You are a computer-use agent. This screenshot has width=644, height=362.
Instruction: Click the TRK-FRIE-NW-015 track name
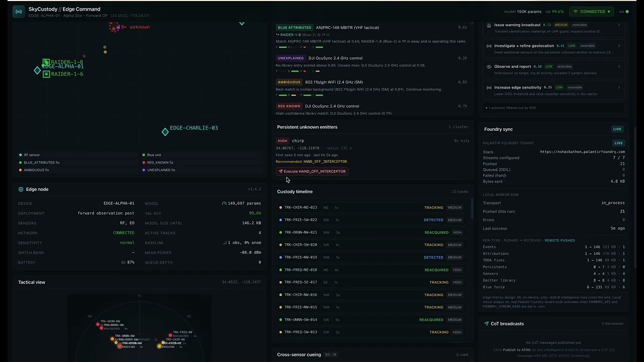(x=300, y=307)
